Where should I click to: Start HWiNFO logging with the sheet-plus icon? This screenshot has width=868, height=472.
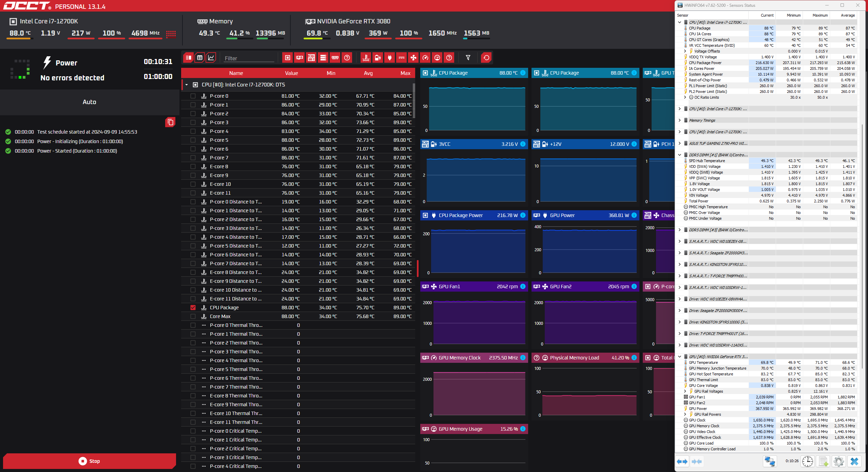(823, 461)
